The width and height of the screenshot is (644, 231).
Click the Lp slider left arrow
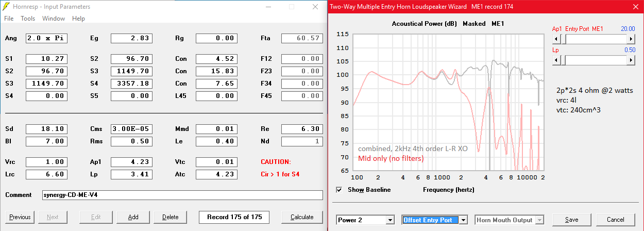(x=556, y=60)
